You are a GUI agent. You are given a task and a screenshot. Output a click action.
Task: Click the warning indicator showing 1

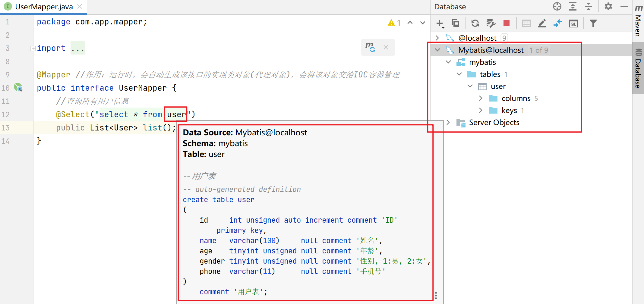394,23
